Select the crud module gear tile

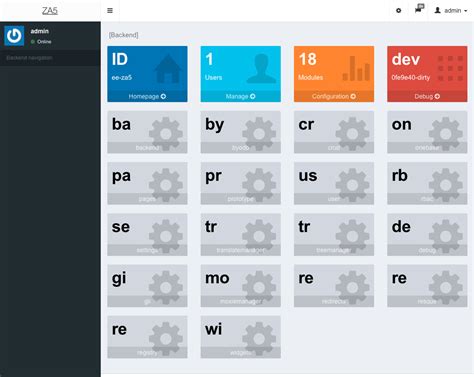coord(334,132)
